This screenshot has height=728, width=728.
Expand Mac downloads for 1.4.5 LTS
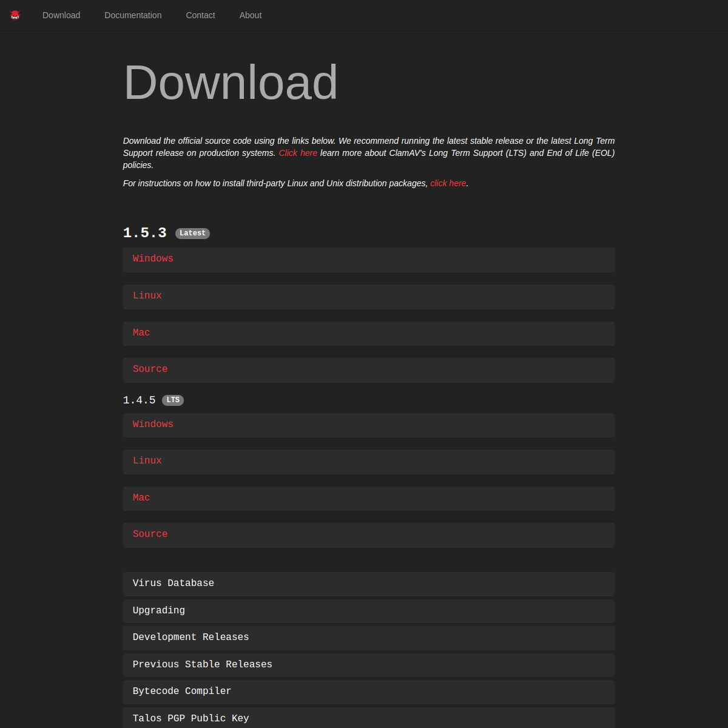(369, 499)
